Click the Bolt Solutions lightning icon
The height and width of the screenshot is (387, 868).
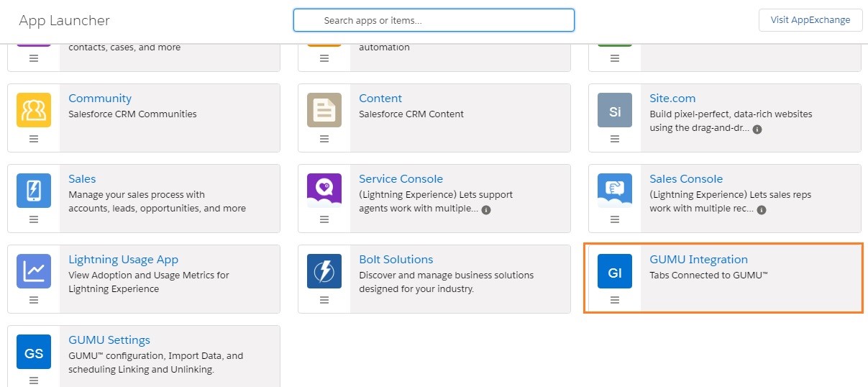coord(324,271)
